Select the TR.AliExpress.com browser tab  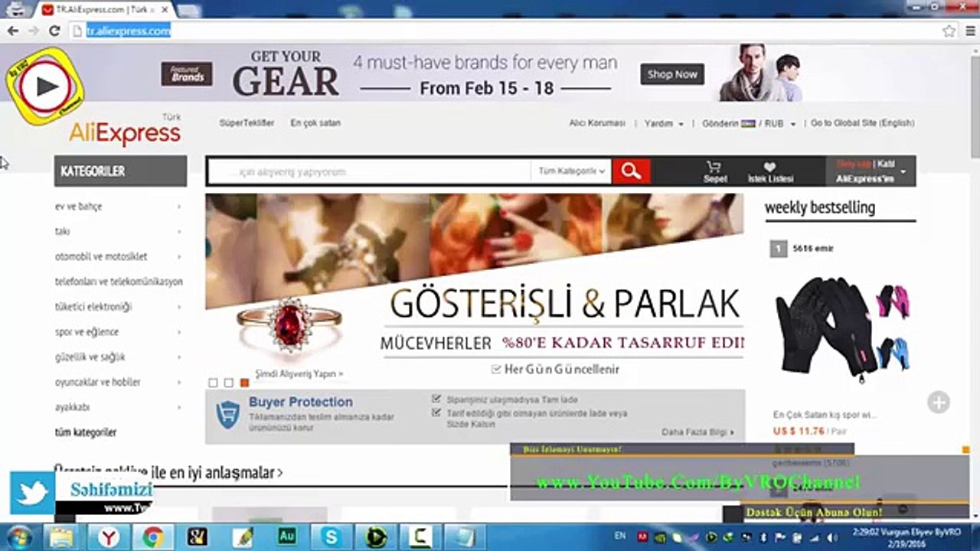point(104,9)
